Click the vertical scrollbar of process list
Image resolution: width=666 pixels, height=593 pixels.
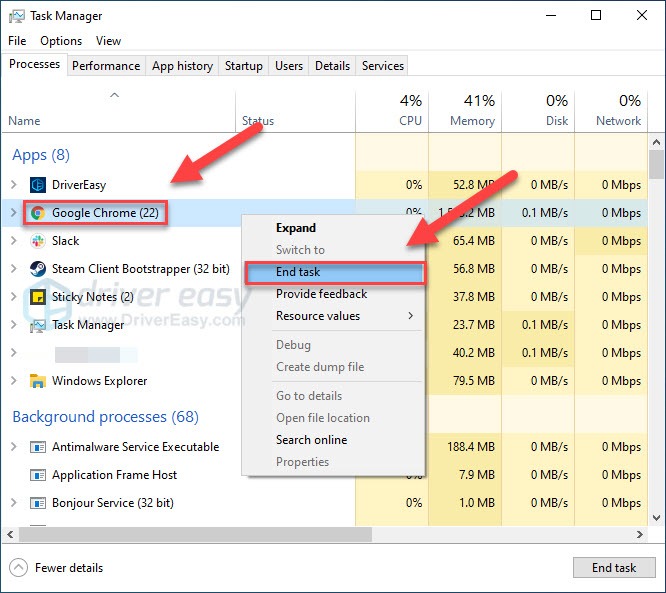click(656, 300)
